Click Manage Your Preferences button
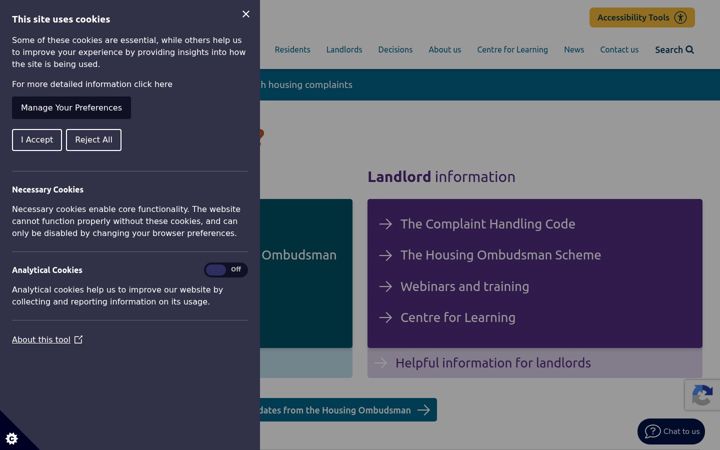The height and width of the screenshot is (450, 720). coord(71,107)
